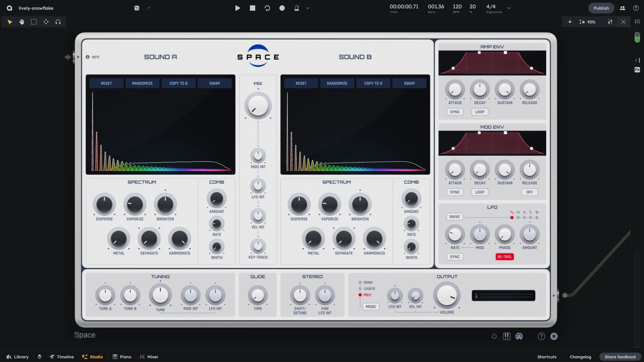Enable SYNC on the AMP ENV
Viewport: 644px width, 362px height.
pyautogui.click(x=455, y=112)
